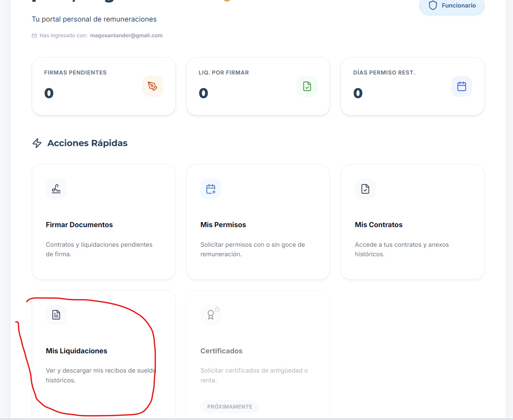Click the blue calendar icon in Días Permiso Rest.
513x420 pixels.
[462, 86]
